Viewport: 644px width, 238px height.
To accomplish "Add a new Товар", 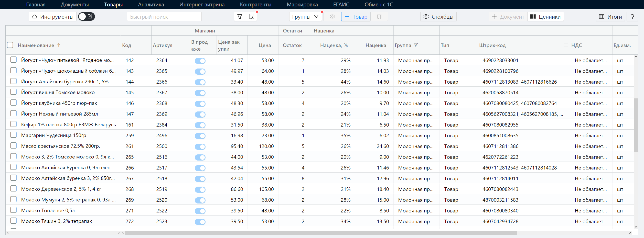I will click(x=356, y=17).
